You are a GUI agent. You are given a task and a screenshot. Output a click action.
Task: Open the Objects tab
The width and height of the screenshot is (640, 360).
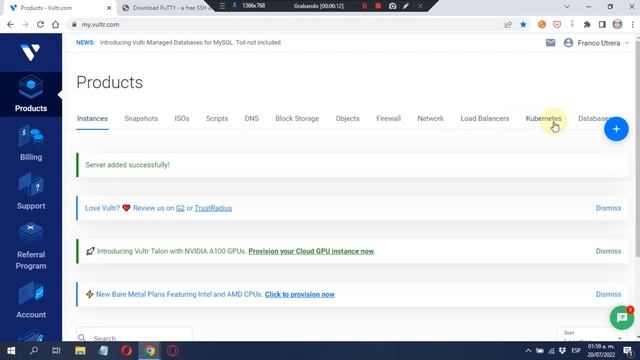[x=347, y=118]
